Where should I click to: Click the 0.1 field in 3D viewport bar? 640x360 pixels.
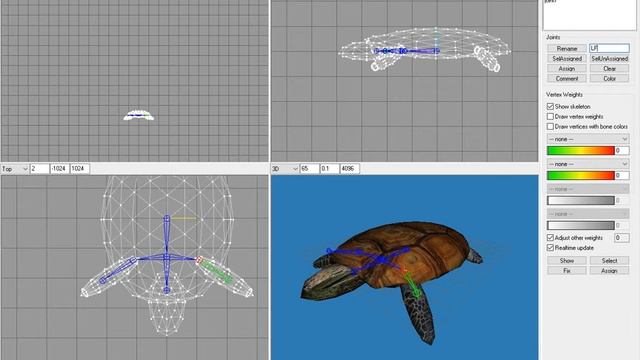pyautogui.click(x=329, y=169)
